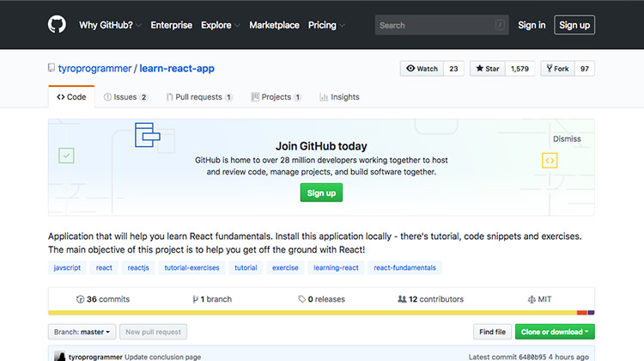Click the commits history icon
This screenshot has width=644, height=361.
pyautogui.click(x=81, y=299)
